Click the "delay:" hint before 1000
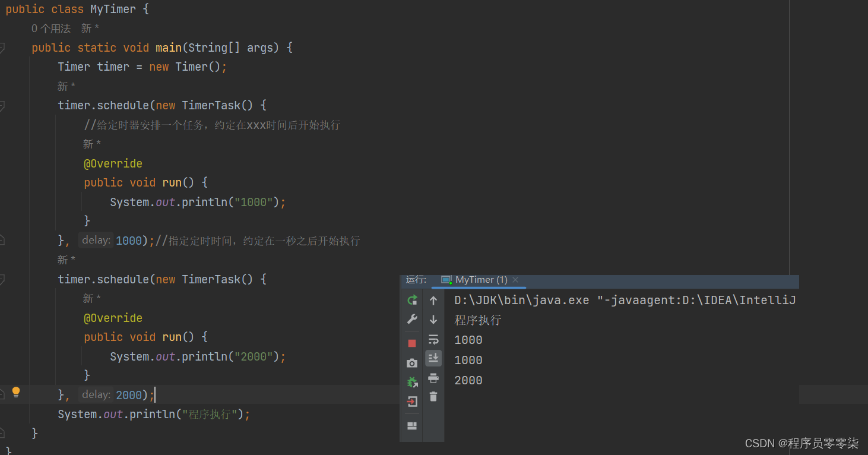868x455 pixels. click(x=96, y=240)
